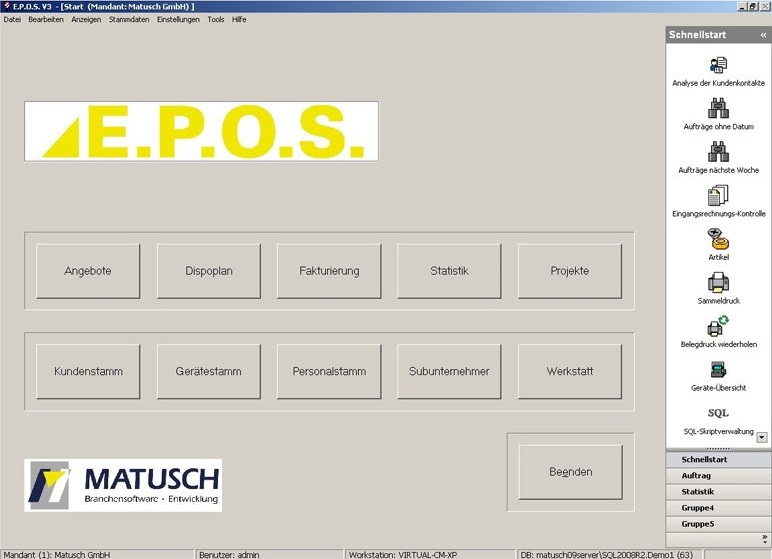Click the Schnellstart panel header
772x559 pixels.
(718, 35)
